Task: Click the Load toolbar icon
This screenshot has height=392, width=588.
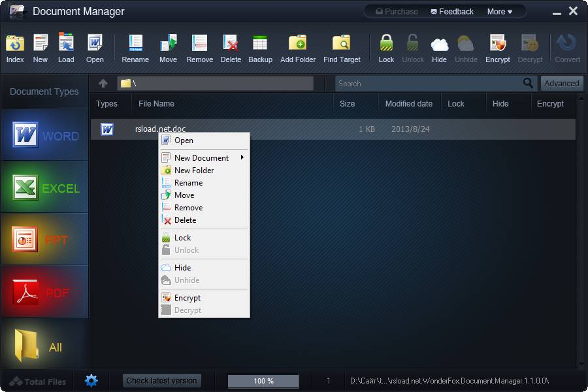Action: click(x=66, y=42)
